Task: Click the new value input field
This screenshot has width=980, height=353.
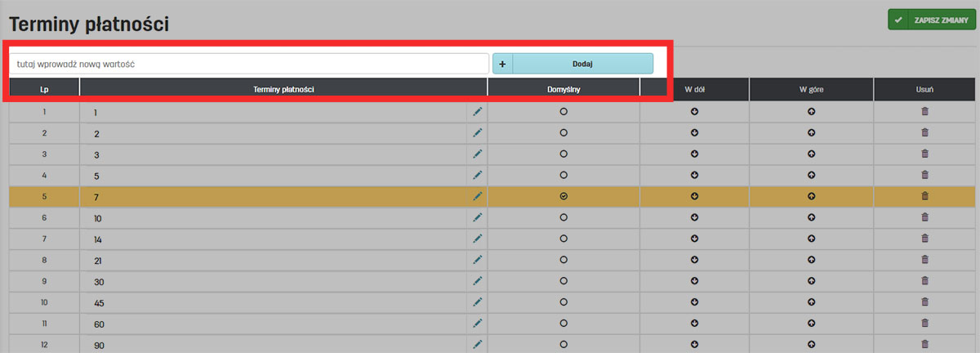Action: tap(249, 64)
